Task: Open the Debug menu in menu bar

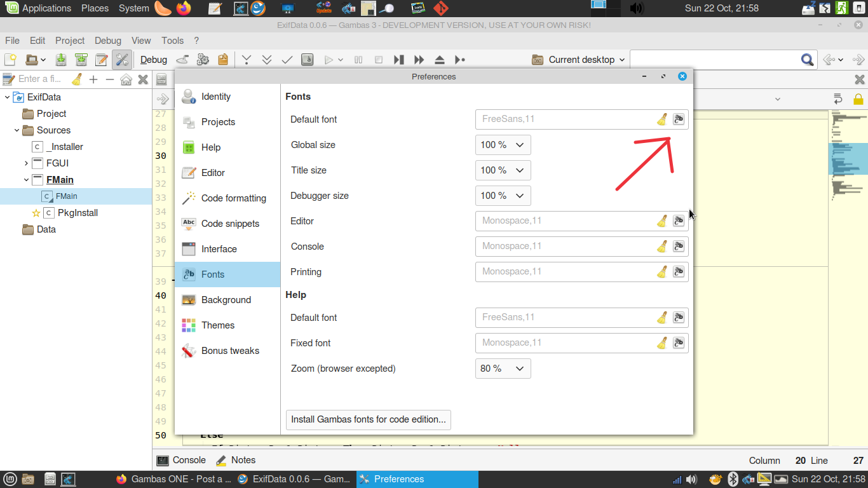Action: click(x=107, y=40)
